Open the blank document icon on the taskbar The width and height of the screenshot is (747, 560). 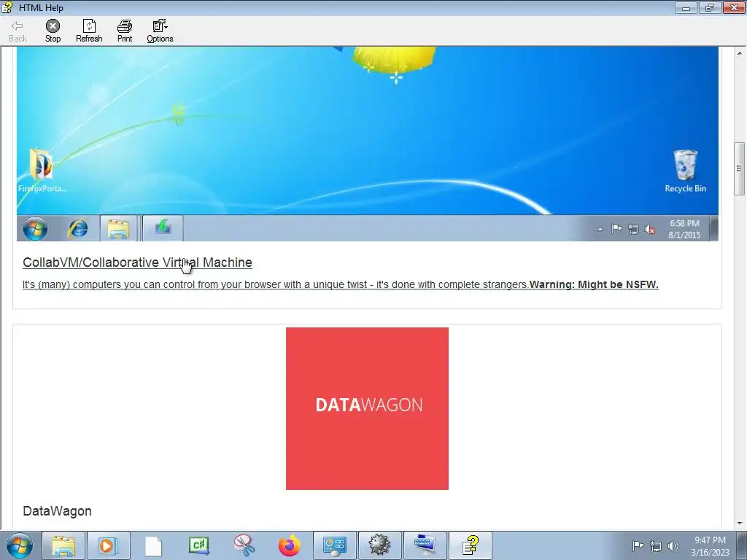click(x=153, y=545)
